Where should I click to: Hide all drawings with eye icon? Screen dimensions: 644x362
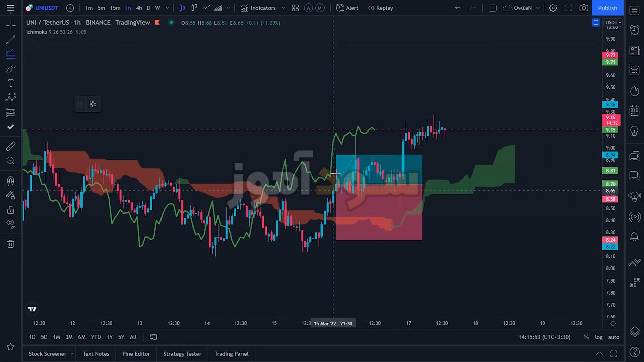[x=10, y=224]
